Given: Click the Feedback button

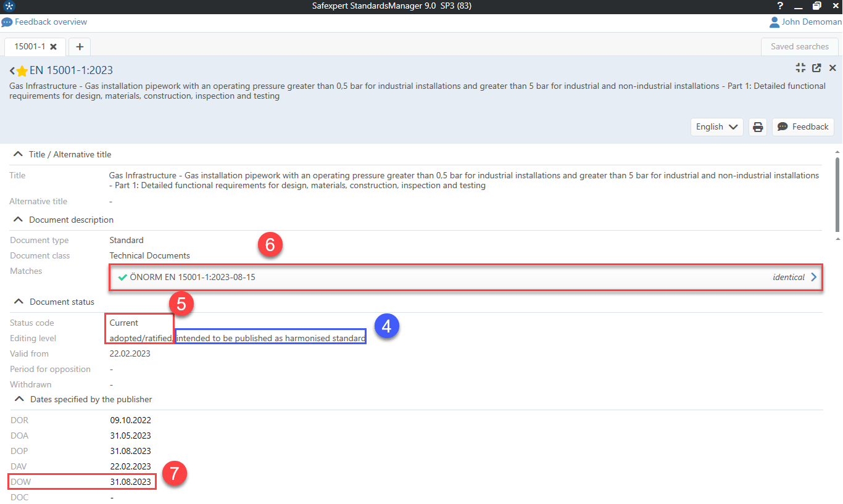Looking at the screenshot, I should point(803,127).
